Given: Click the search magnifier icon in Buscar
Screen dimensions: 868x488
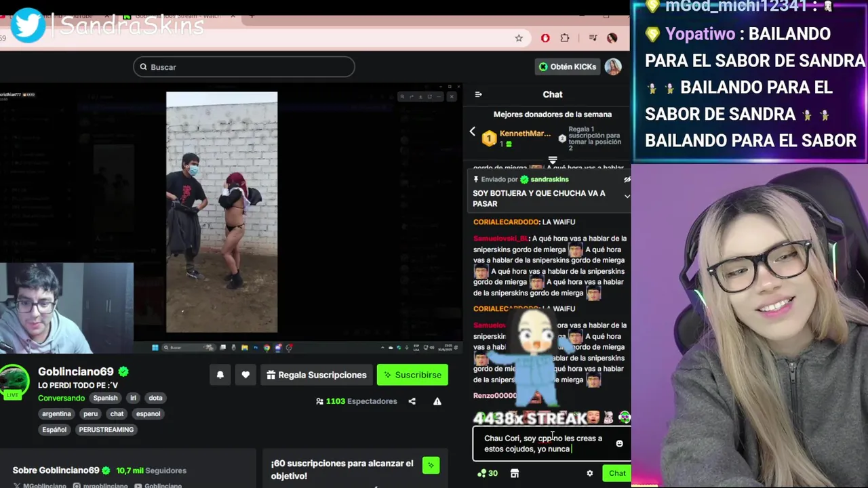Looking at the screenshot, I should [x=143, y=67].
